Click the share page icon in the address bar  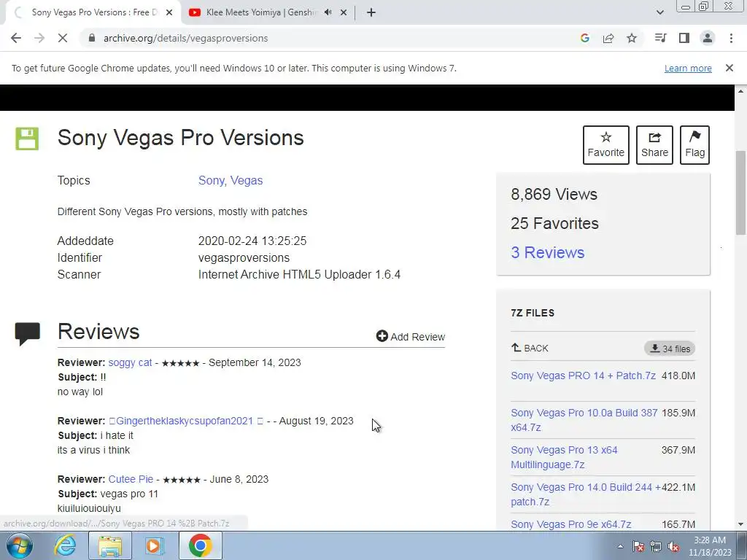tap(608, 38)
